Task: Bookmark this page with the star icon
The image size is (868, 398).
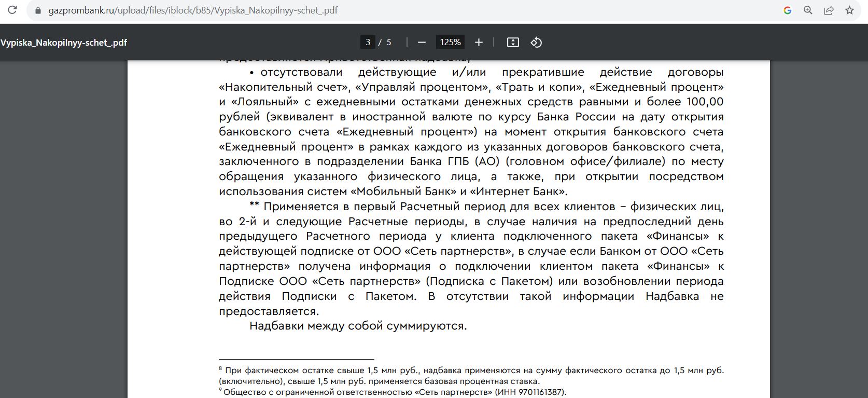Action: [x=849, y=10]
